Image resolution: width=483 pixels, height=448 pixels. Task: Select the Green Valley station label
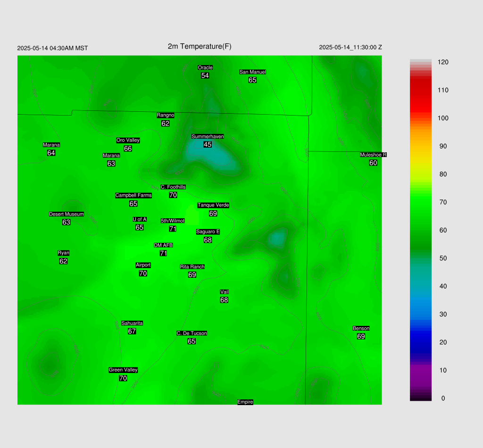pos(123,370)
